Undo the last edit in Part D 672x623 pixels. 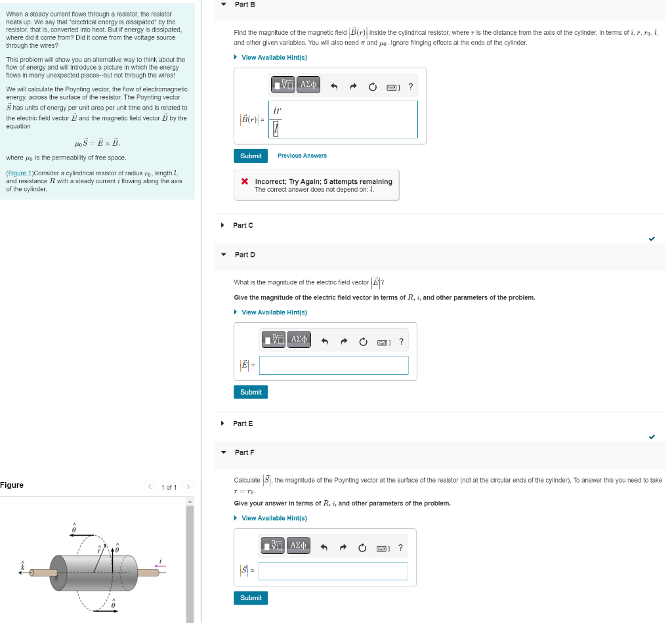[x=325, y=342]
